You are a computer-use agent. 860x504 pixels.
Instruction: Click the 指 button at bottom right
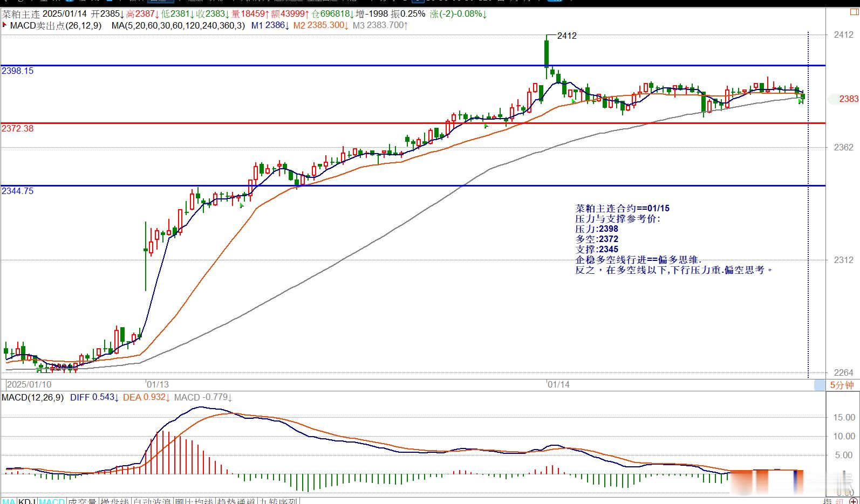tap(828, 501)
